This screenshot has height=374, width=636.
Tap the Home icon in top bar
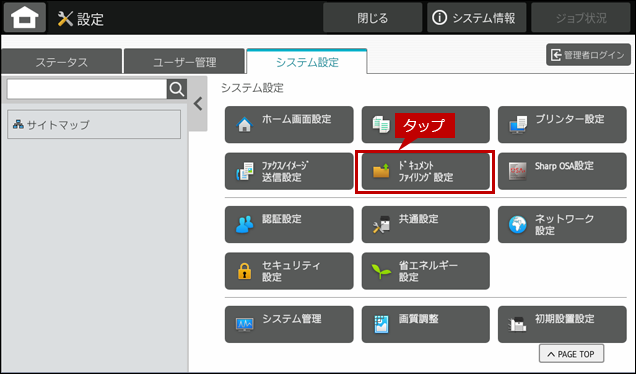(x=25, y=17)
